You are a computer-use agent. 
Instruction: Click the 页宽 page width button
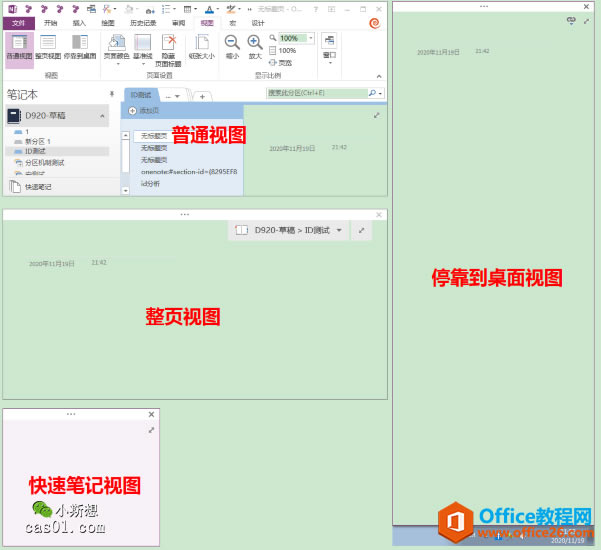pos(281,63)
